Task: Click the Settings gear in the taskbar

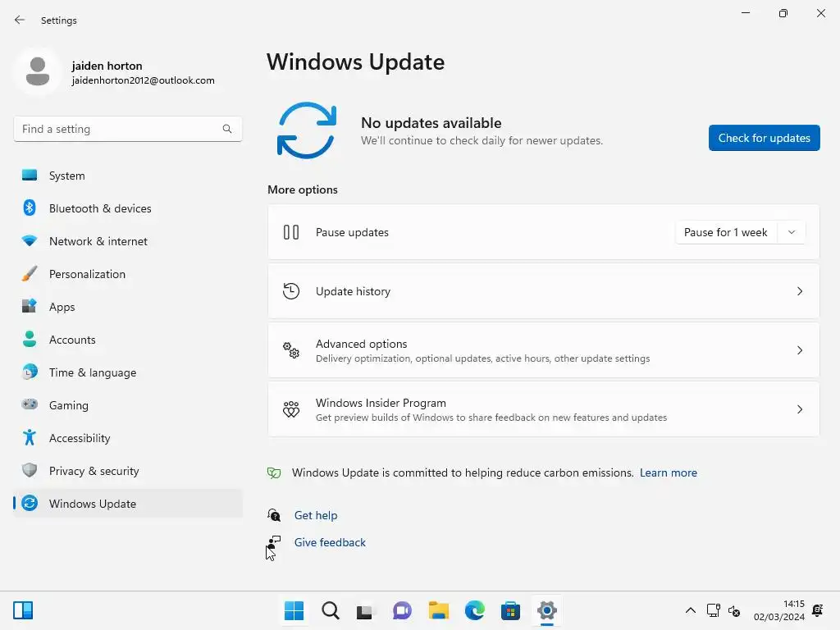Action: [x=546, y=610]
